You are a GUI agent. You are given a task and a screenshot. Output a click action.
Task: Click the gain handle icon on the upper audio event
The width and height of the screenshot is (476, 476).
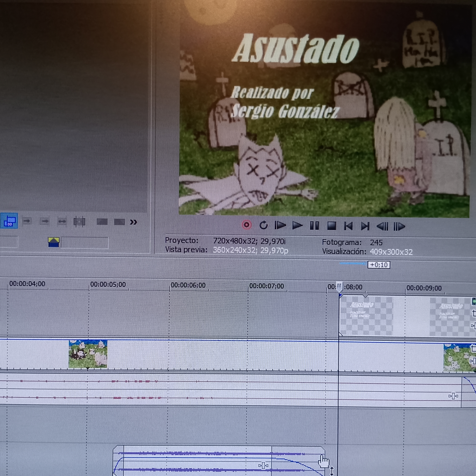pos(453,396)
